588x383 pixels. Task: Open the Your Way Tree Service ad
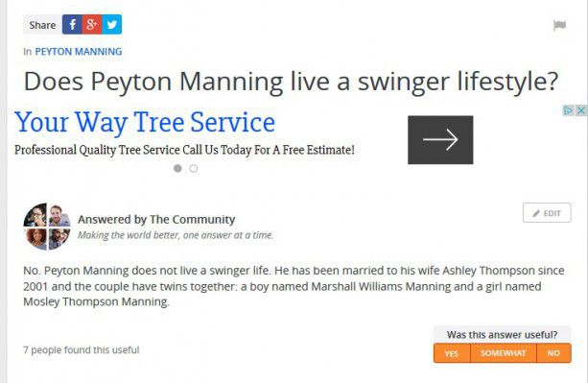[x=145, y=122]
